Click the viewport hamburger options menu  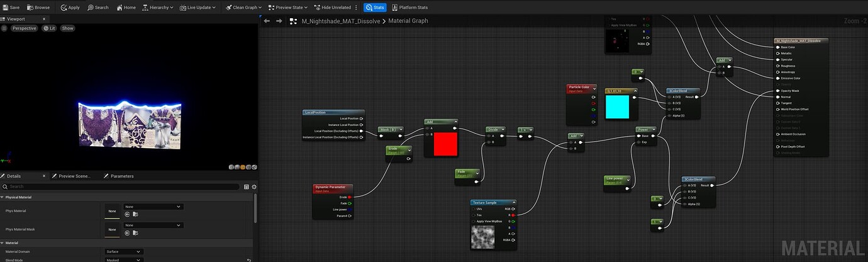pyautogui.click(x=4, y=28)
